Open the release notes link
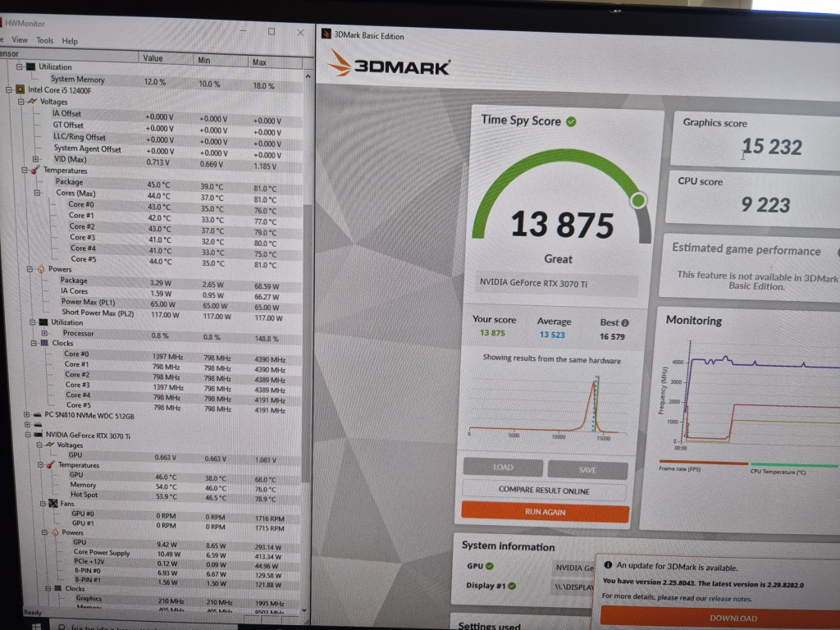 [730, 599]
